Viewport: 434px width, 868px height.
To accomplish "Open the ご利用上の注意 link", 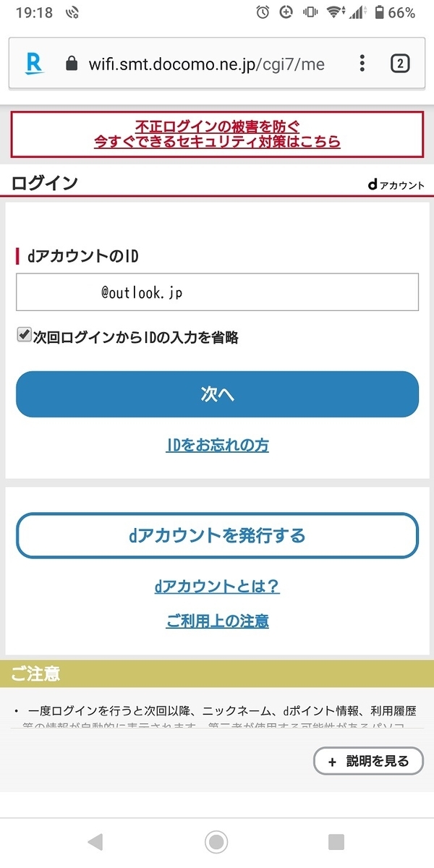I will (217, 621).
